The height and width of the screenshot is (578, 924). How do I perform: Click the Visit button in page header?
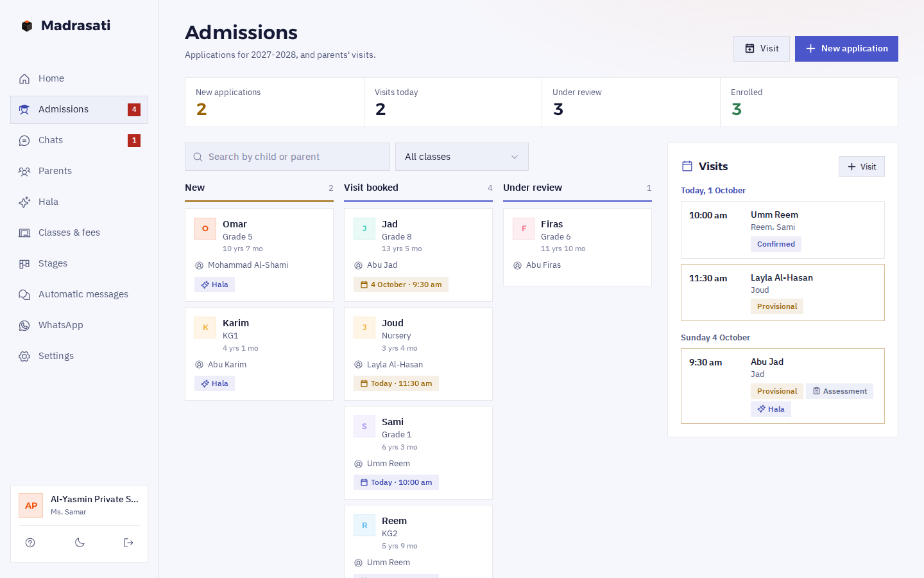click(762, 49)
